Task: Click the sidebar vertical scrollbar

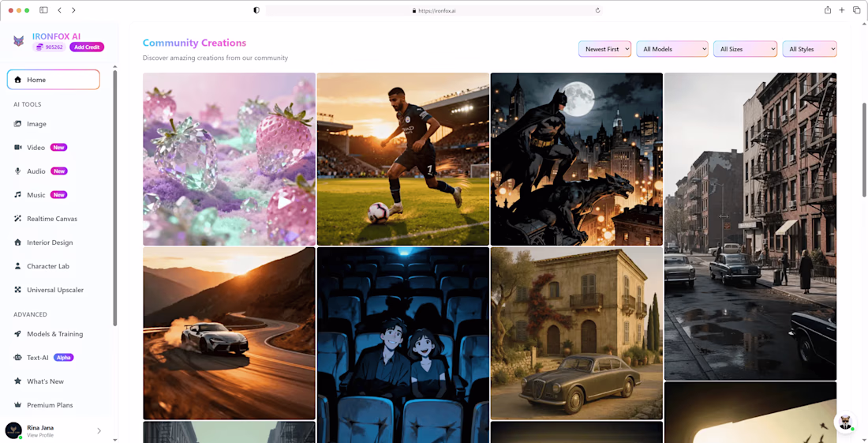Action: pos(114,197)
